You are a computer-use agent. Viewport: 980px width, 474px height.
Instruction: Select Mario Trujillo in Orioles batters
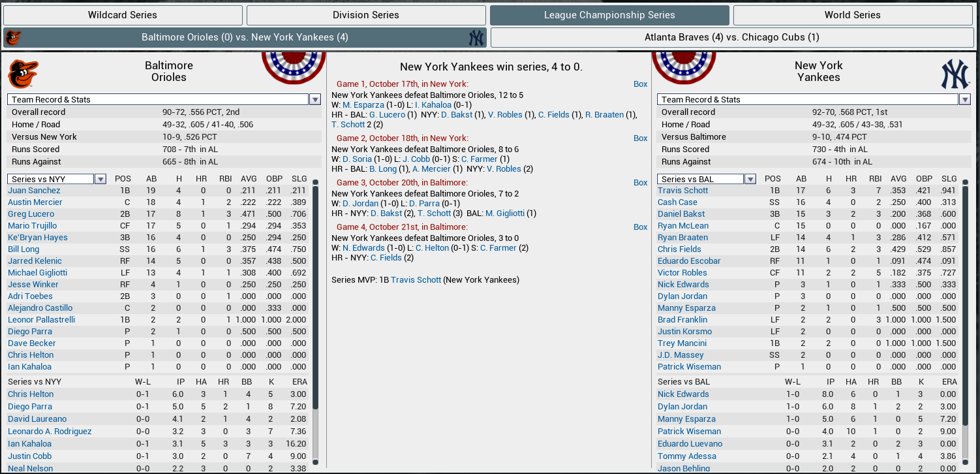click(x=33, y=226)
